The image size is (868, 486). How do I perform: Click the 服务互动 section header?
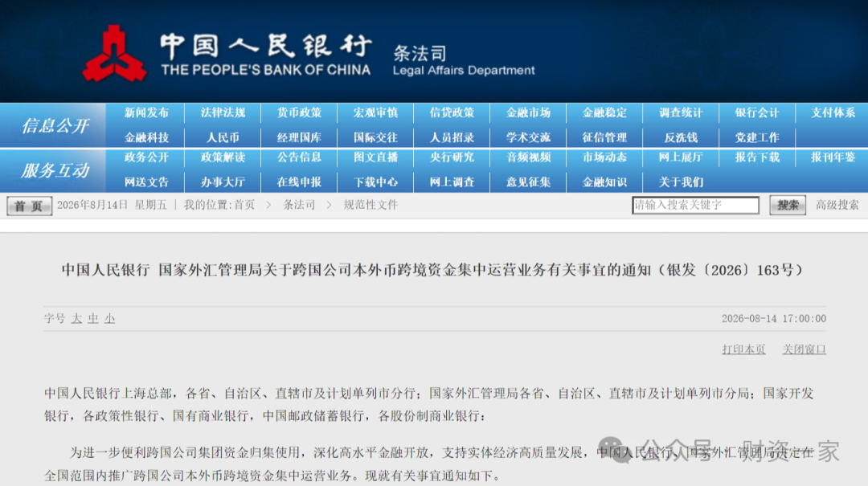[55, 170]
